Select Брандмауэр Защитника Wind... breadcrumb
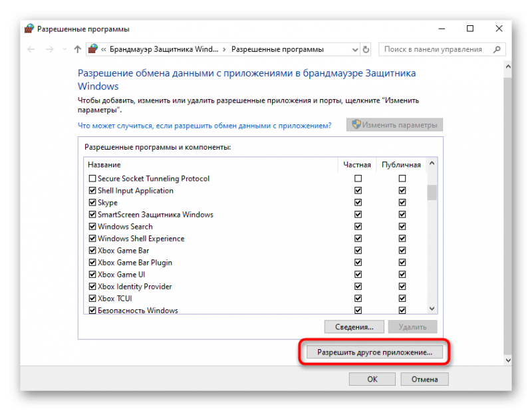 pos(164,50)
